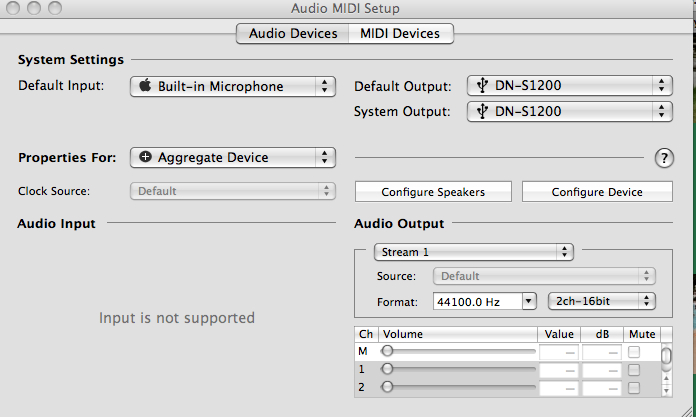Click the Apple icon in Default Input
Viewport: 696px width, 417px height.
pos(146,86)
